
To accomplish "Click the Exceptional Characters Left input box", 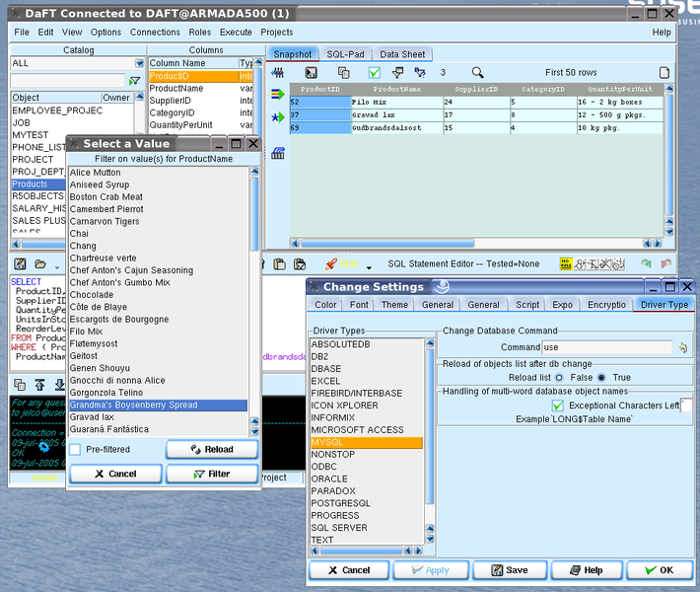I will (x=686, y=406).
